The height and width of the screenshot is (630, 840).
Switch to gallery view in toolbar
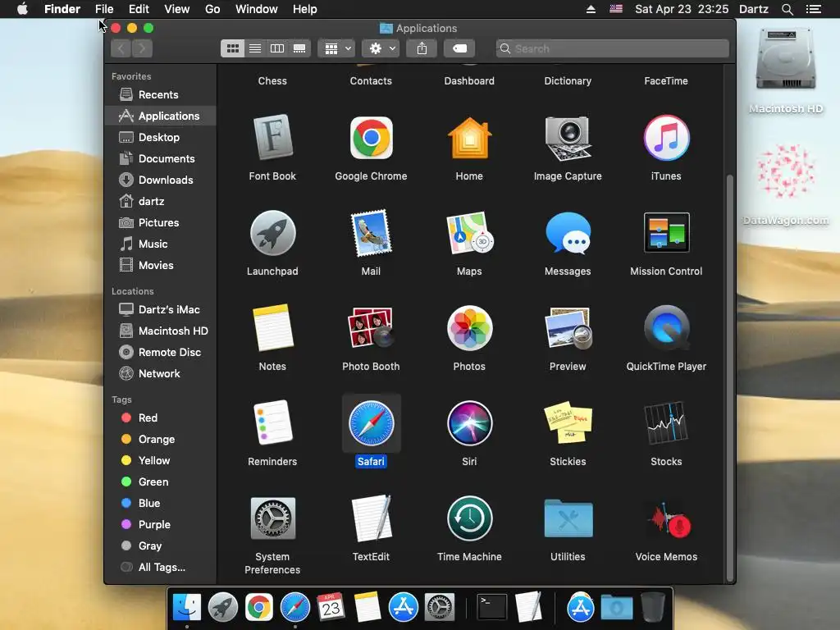299,48
